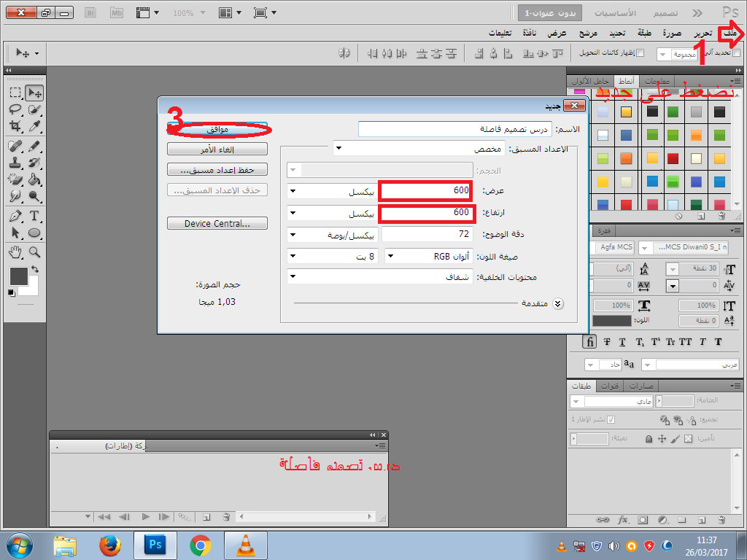Select the Hand tool
Screen dimensions: 747x560
click(x=15, y=252)
